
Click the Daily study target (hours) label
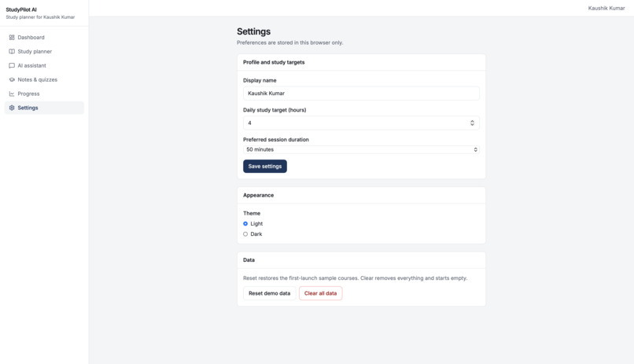click(x=275, y=110)
